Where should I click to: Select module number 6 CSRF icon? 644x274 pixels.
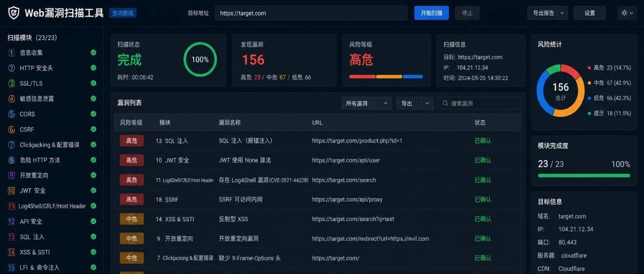tap(12, 129)
